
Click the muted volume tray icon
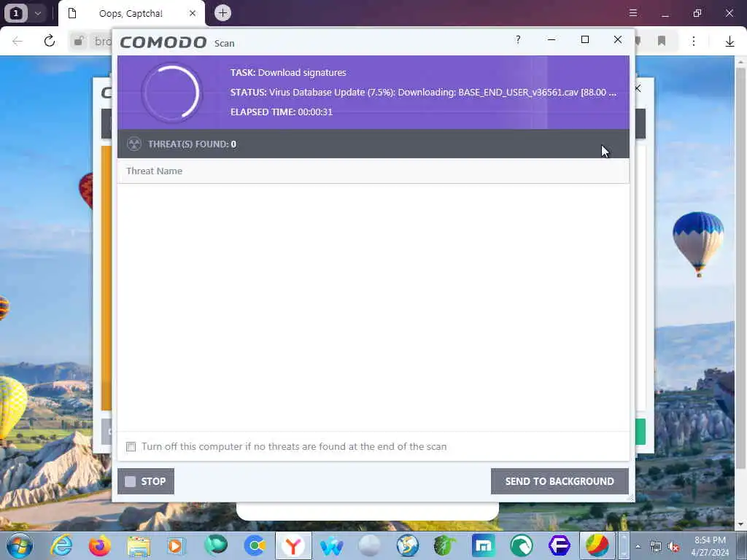(x=673, y=547)
